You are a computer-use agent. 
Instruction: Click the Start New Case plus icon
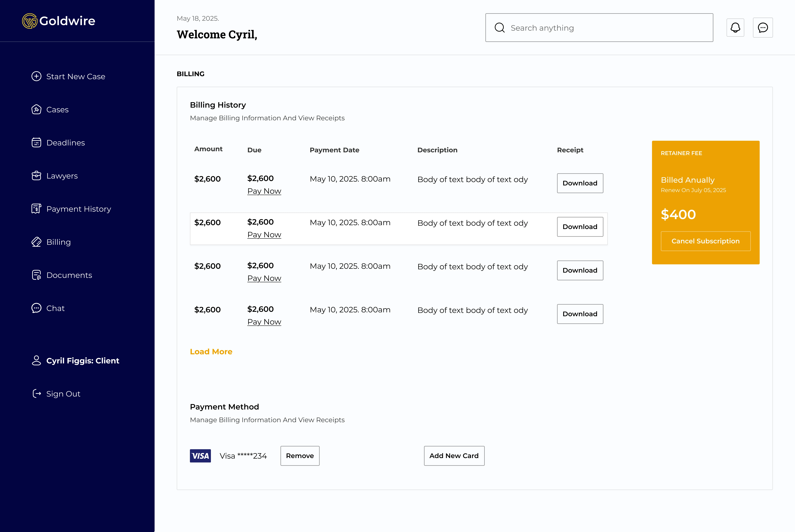[36, 76]
